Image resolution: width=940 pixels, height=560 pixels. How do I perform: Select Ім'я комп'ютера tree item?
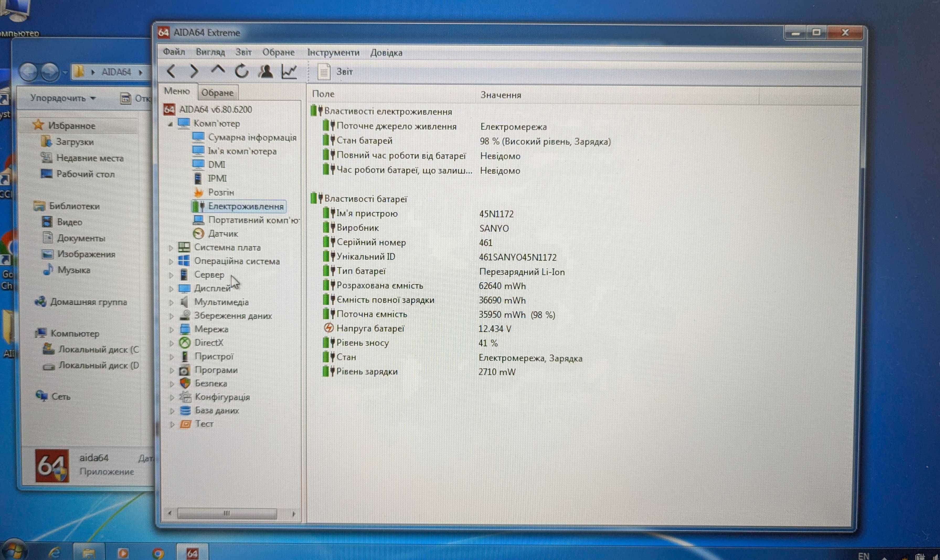(234, 151)
